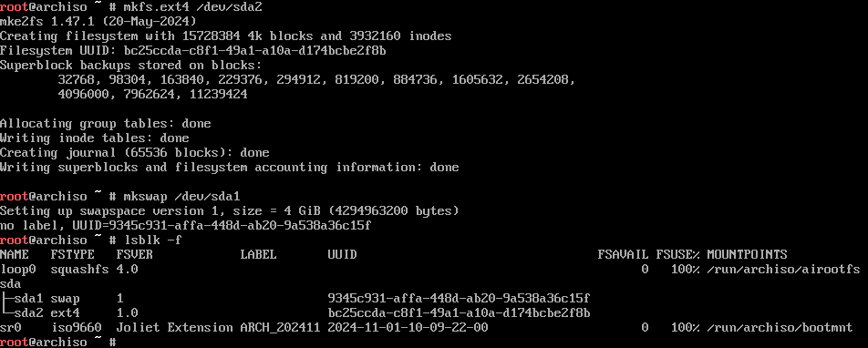Image resolution: width=868 pixels, height=348 pixels.
Task: Click the ARCH_202411 label text
Action: [x=280, y=328]
